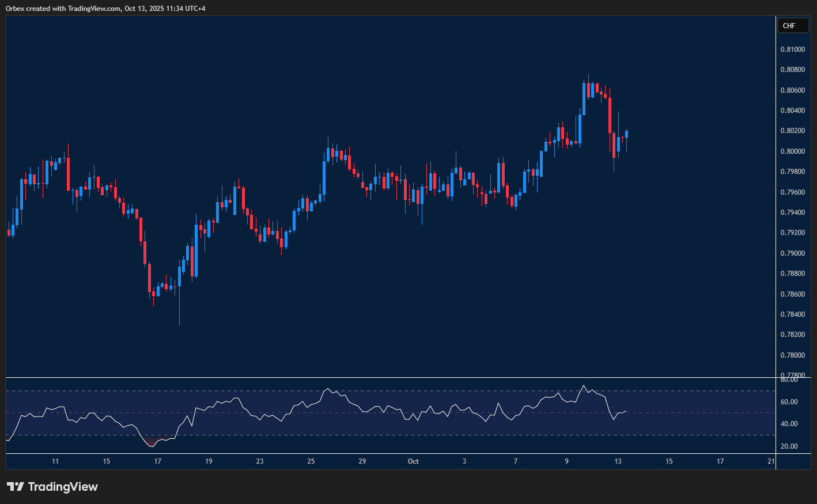The image size is (817, 504).
Task: Select the latest blue candle on chart
Action: (x=626, y=134)
